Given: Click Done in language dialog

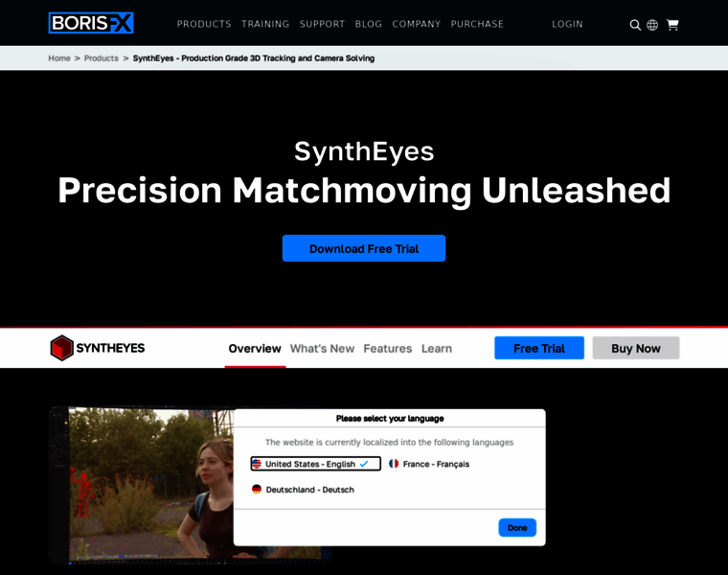Looking at the screenshot, I should (517, 528).
